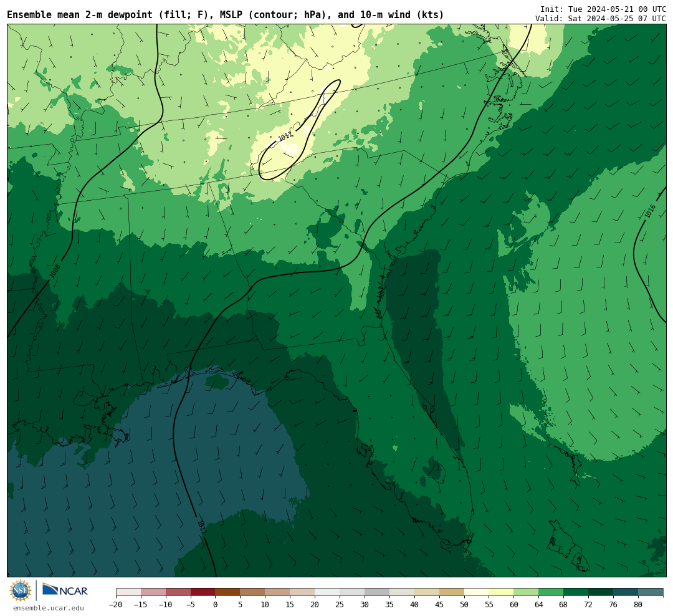673x616 pixels.
Task: Click the 55 colorbar tick label
Action: pyautogui.click(x=489, y=605)
